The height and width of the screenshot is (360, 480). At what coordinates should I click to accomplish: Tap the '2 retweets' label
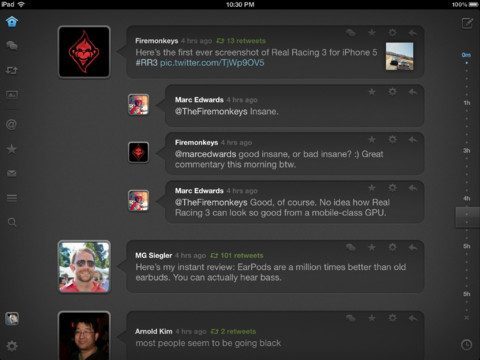click(233, 332)
